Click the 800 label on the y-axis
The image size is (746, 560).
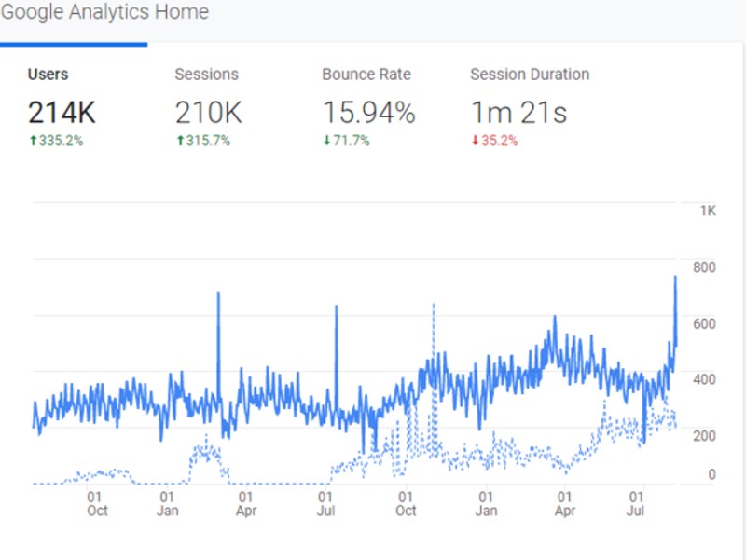(704, 267)
